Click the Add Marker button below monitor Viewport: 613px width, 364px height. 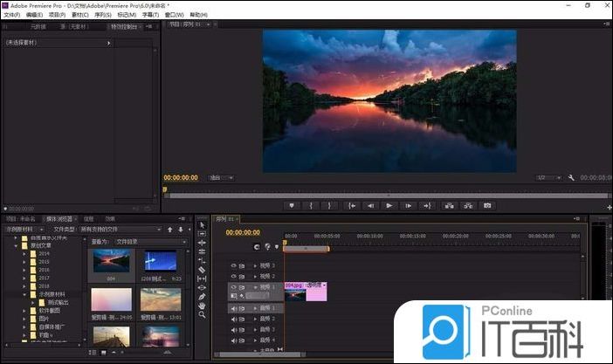click(x=292, y=206)
